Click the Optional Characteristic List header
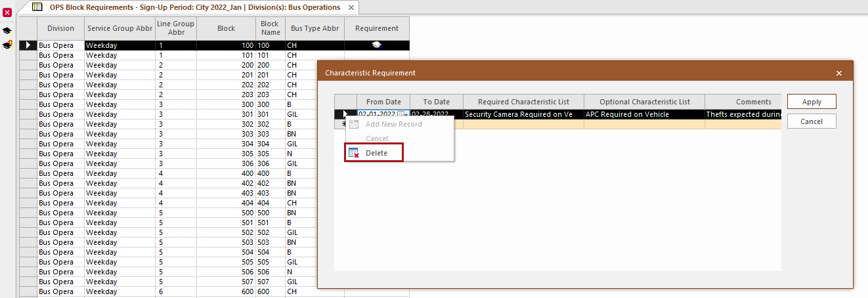 pyautogui.click(x=643, y=102)
